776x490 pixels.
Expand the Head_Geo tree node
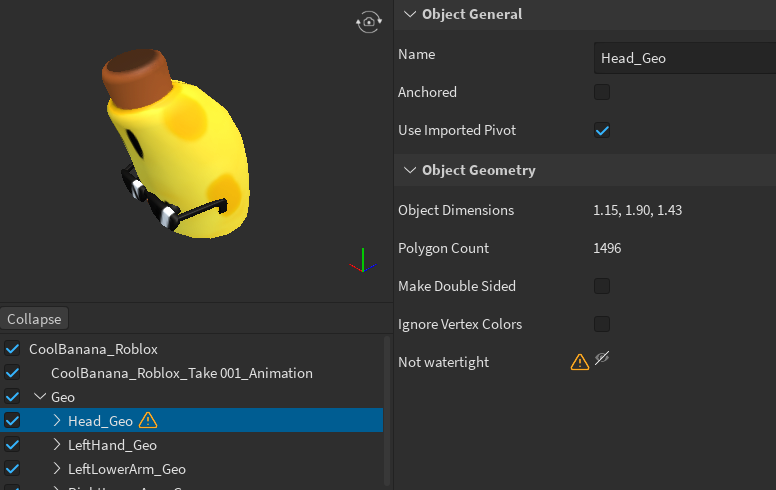56,421
